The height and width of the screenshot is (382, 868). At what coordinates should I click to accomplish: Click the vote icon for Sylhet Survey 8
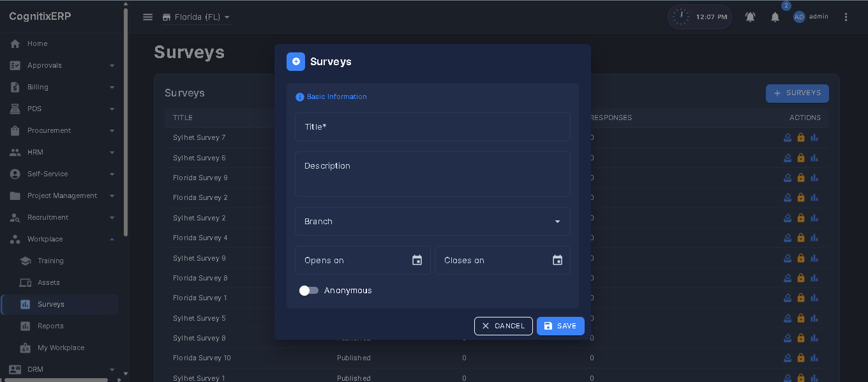[x=788, y=338]
